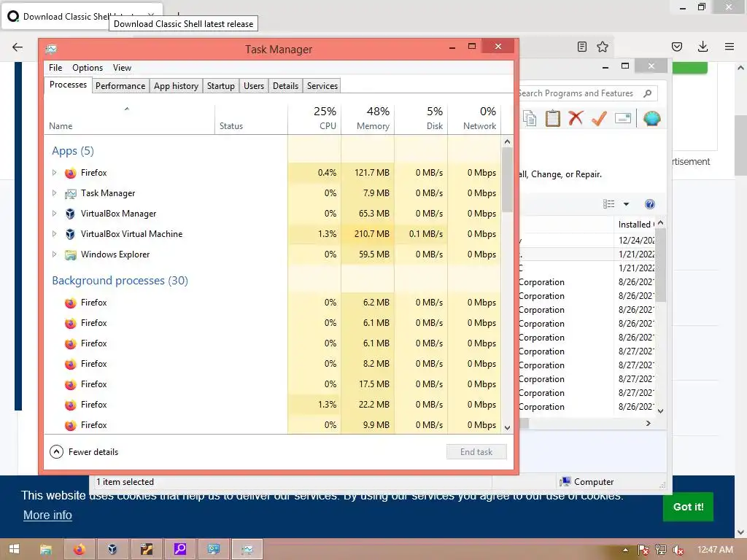Screen dimensions: 747x560
Task: Sort by Disk column header
Action: [421, 118]
